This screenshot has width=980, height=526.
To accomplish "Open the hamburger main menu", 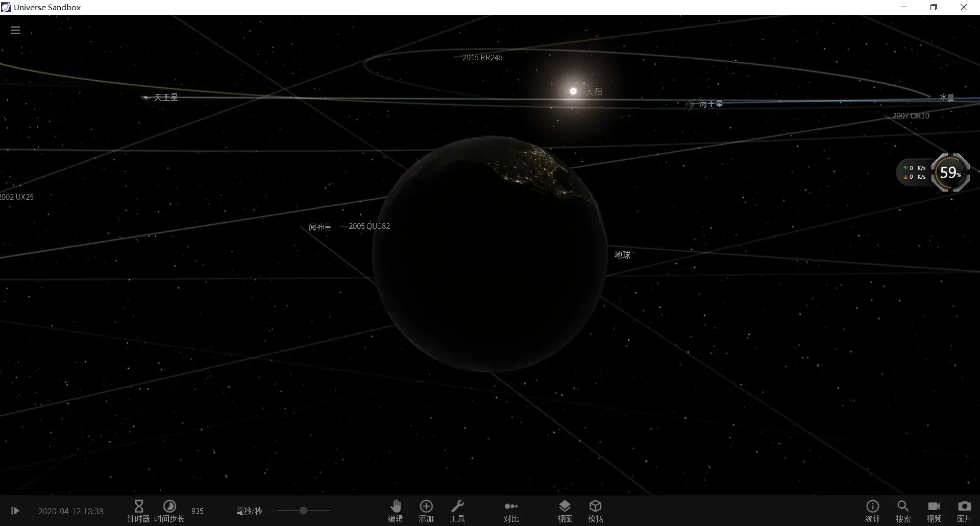I will point(15,31).
